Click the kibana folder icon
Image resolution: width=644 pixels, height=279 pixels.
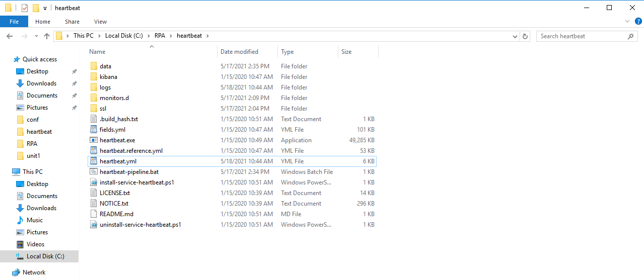tap(94, 77)
